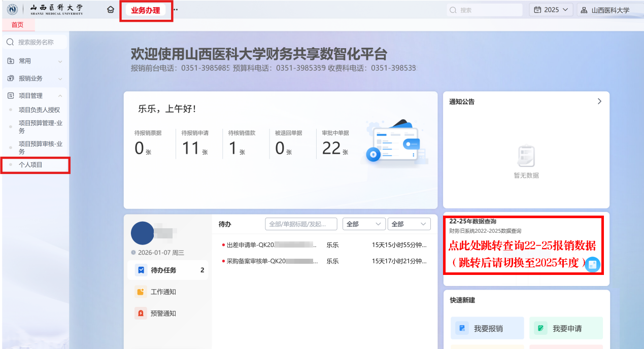This screenshot has width=644, height=349.
Task: Open 预警通知 warning icon
Action: (141, 313)
